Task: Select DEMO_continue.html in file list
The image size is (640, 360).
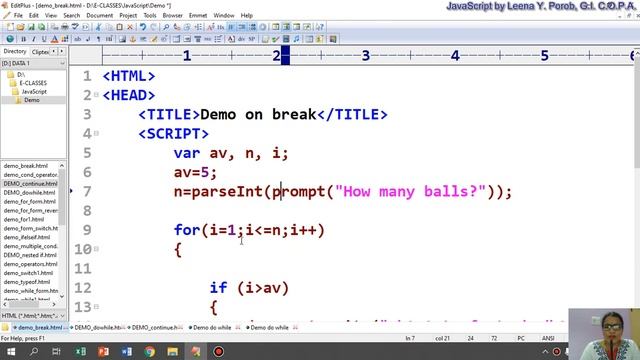Action: [30, 184]
